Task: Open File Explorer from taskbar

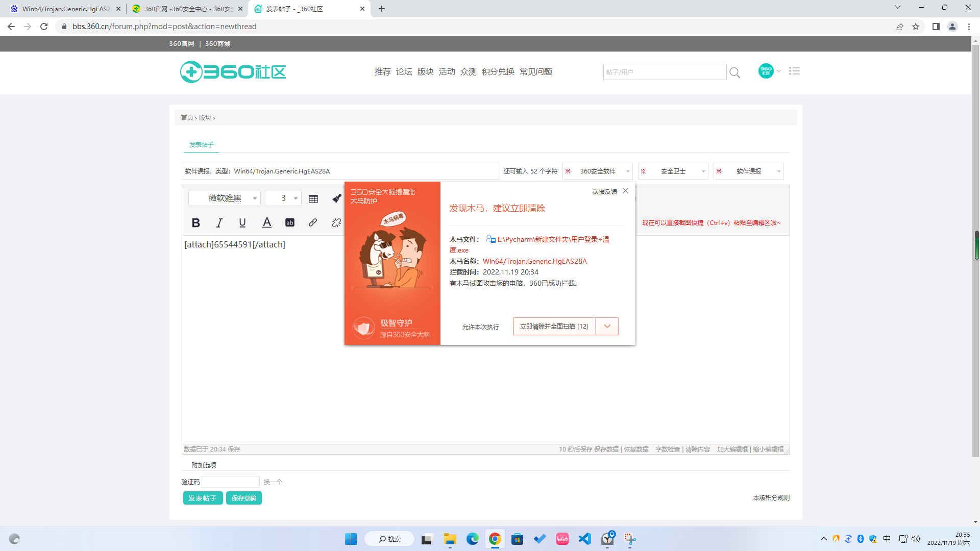Action: coord(450,539)
